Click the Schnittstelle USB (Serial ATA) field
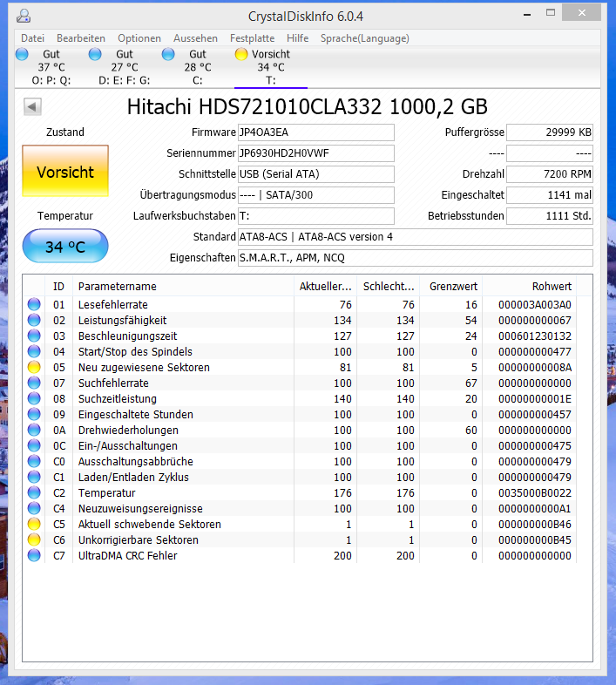 point(316,174)
